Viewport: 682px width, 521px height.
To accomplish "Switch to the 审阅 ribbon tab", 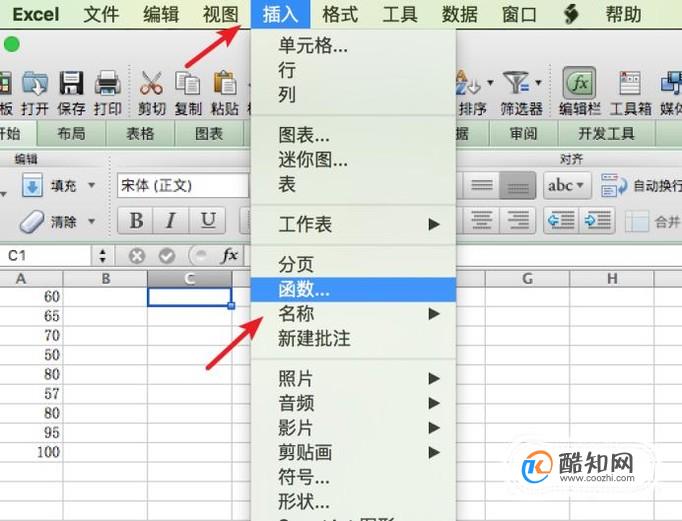I will (523, 134).
